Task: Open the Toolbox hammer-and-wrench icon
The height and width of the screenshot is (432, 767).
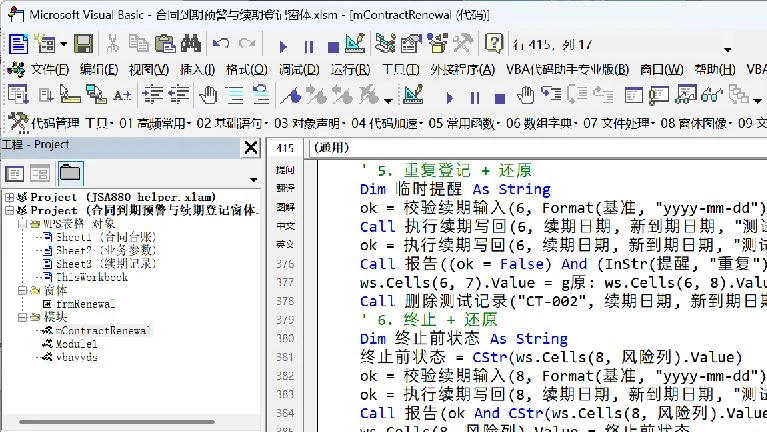Action: pyautogui.click(x=462, y=44)
